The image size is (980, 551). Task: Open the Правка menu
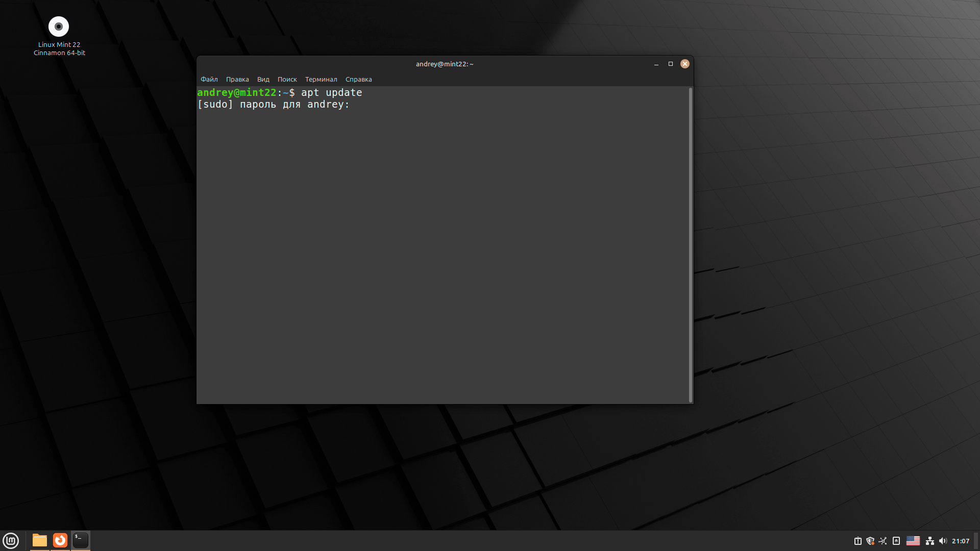237,79
